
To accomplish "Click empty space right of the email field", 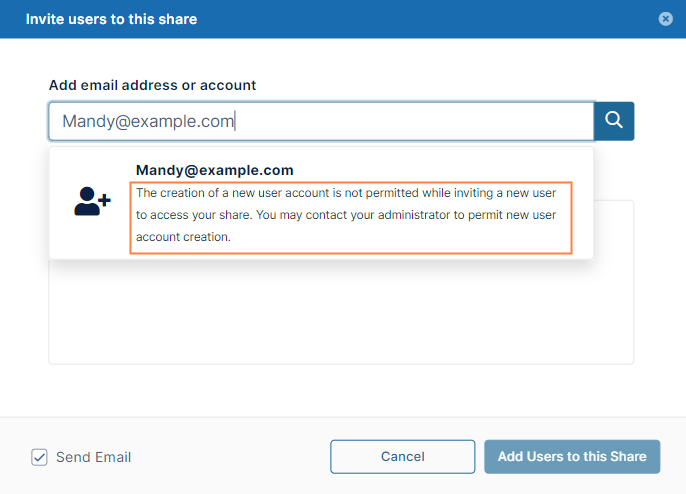I will click(660, 121).
